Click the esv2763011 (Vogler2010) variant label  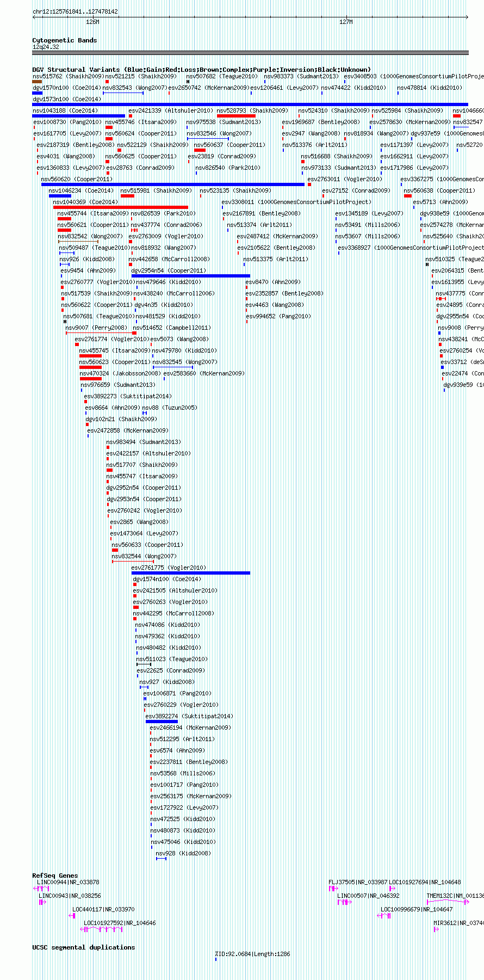tap(345, 179)
